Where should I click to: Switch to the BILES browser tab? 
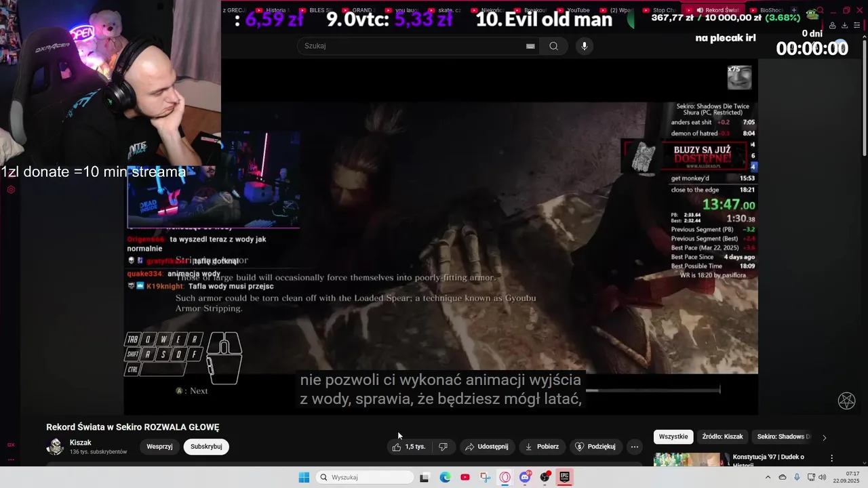pos(315,10)
